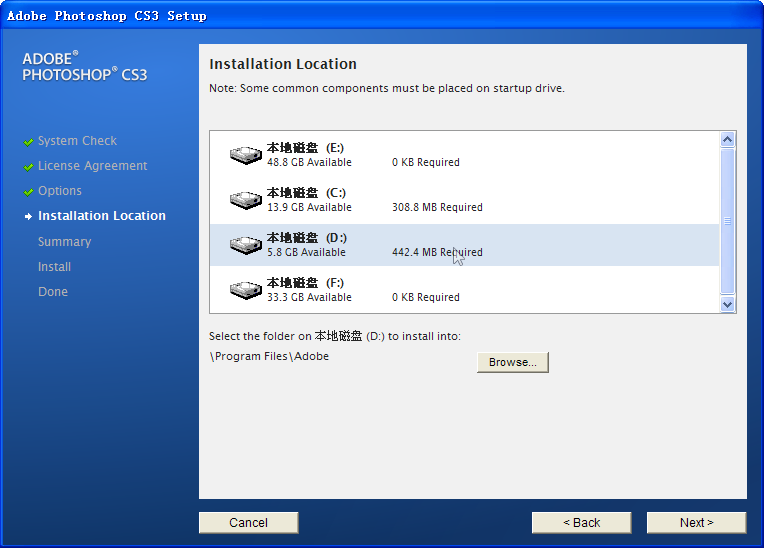Go back with the < Back button

coord(582,523)
